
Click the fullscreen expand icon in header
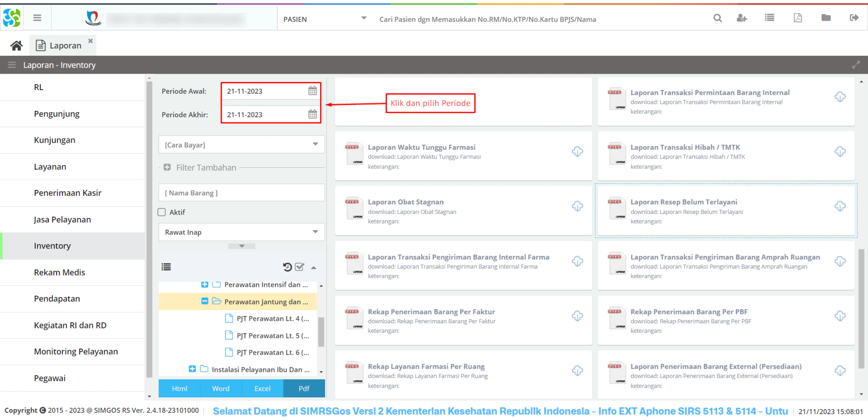tap(856, 65)
